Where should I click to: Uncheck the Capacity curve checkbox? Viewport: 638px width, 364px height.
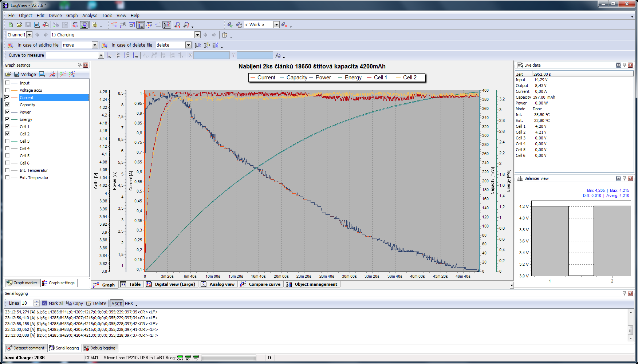tap(7, 105)
